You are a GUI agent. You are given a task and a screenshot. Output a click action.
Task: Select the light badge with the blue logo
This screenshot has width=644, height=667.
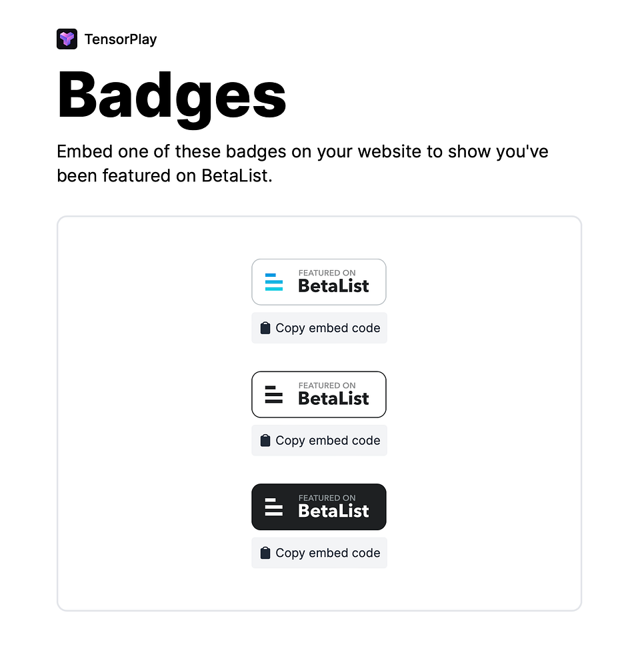(319, 282)
